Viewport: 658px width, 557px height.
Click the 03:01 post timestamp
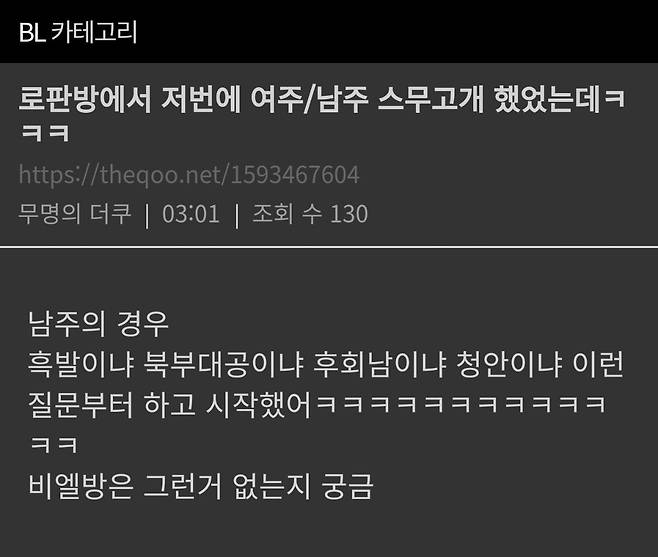[x=191, y=214]
